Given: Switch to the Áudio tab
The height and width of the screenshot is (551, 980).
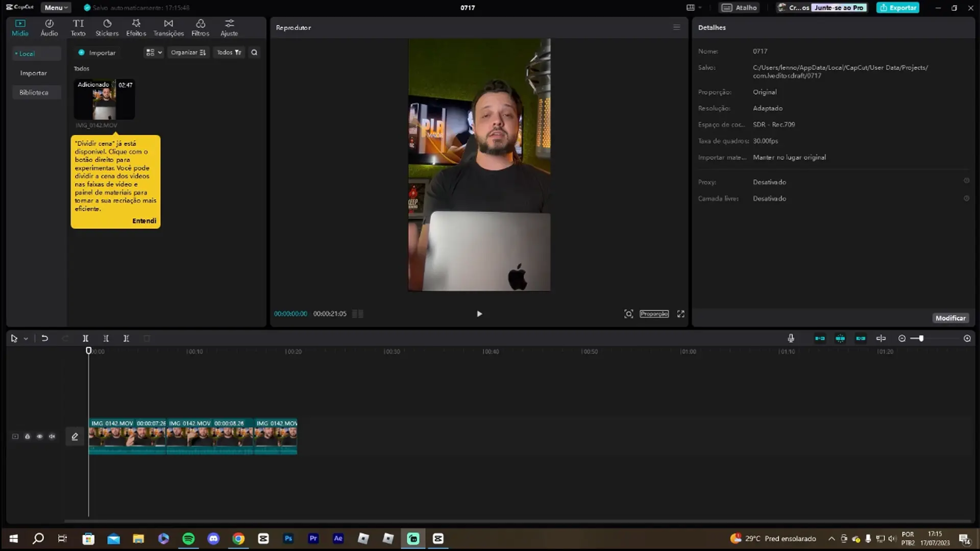Looking at the screenshot, I should pyautogui.click(x=49, y=28).
